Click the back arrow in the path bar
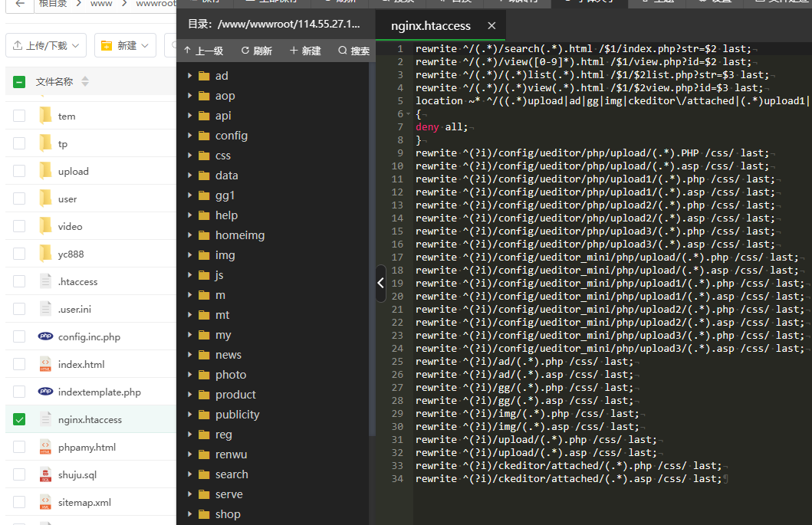The height and width of the screenshot is (525, 812). tap(20, 3)
